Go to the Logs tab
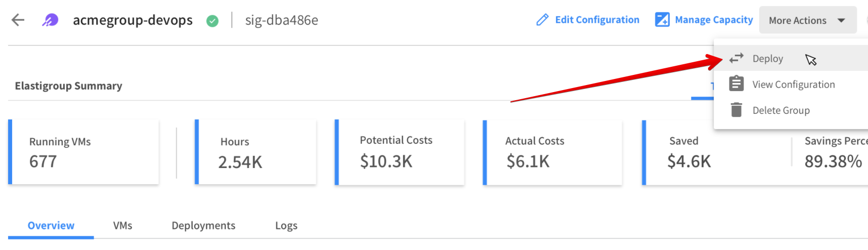Image resolution: width=868 pixels, height=250 pixels. click(x=286, y=226)
